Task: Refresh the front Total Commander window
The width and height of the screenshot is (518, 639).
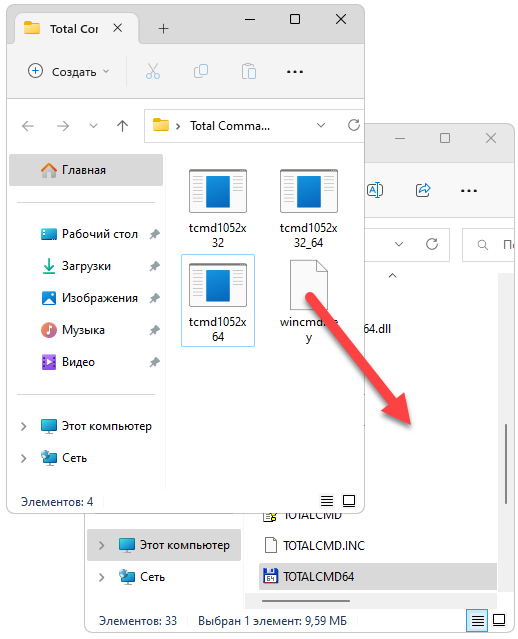Action: (354, 125)
